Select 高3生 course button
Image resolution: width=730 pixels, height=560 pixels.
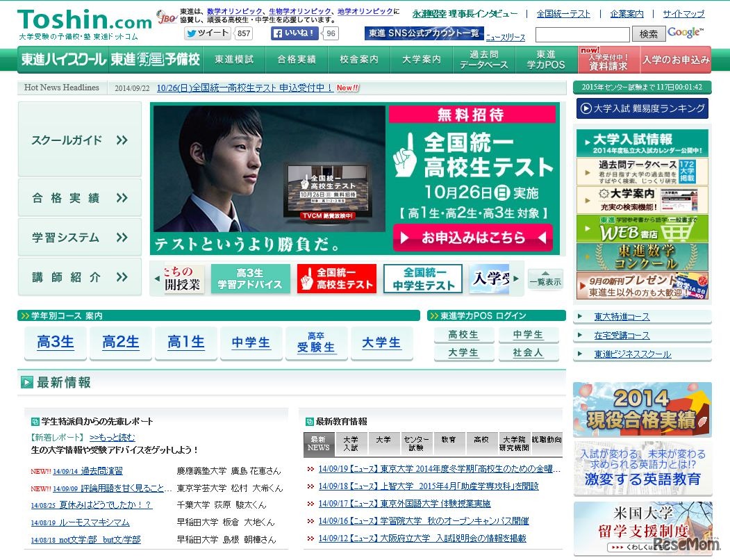56,343
